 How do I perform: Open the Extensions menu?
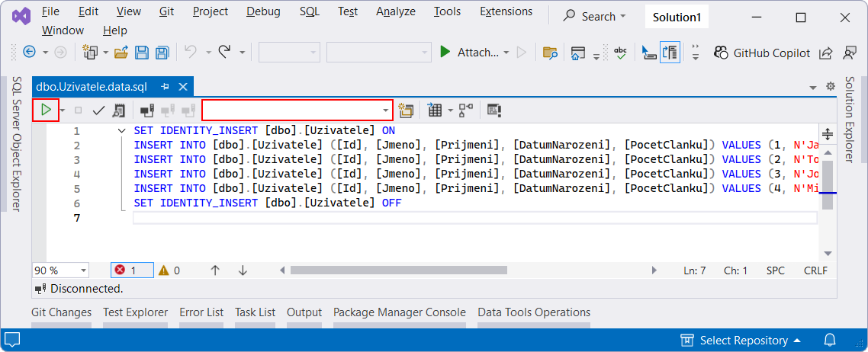click(x=506, y=11)
